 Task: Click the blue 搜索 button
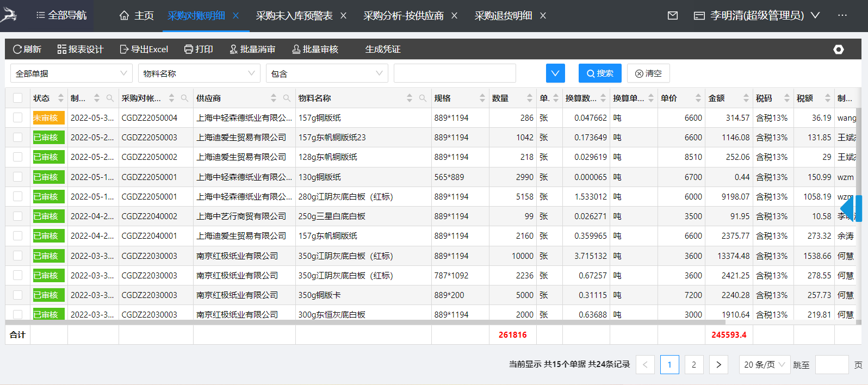pyautogui.click(x=600, y=73)
